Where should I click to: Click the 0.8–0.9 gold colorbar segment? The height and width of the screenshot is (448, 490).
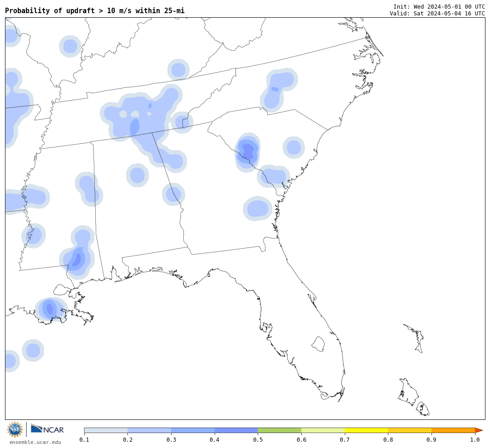(x=410, y=430)
